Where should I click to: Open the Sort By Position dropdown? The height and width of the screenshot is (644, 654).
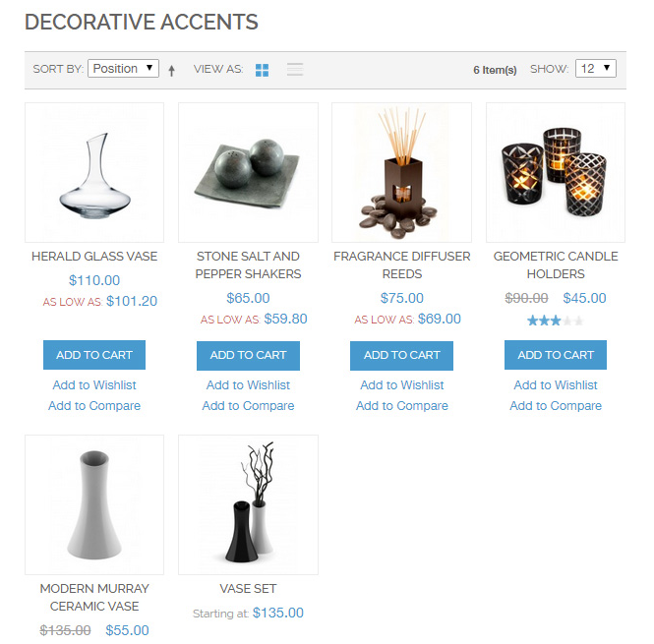click(124, 69)
